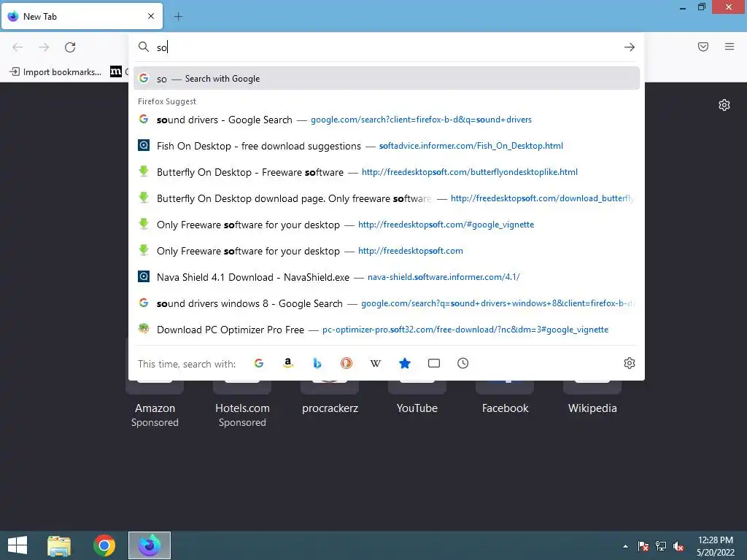Search open tabs using the tab icon
This screenshot has width=747, height=560.
[x=434, y=363]
